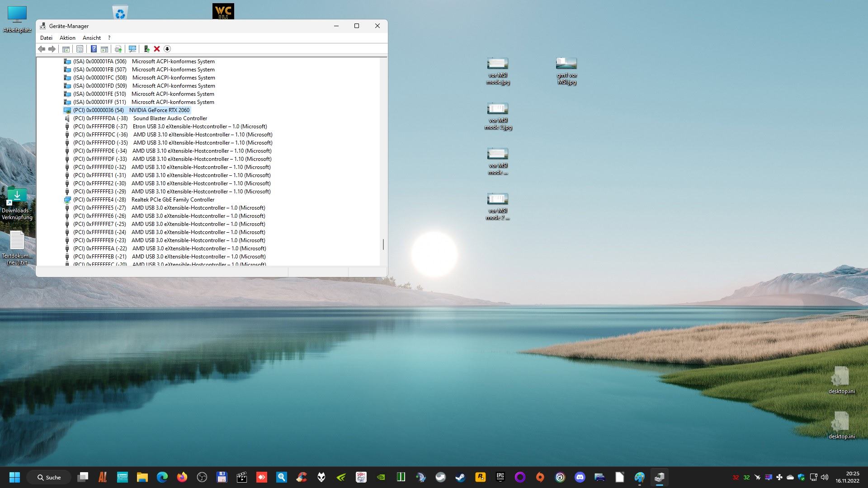Image resolution: width=868 pixels, height=488 pixels.
Task: Open the Windows Start button
Action: [x=14, y=477]
